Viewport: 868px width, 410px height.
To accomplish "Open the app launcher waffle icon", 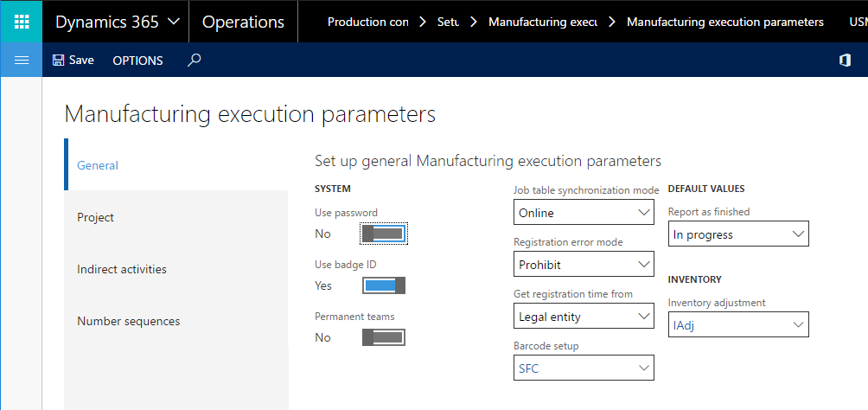I will pyautogui.click(x=21, y=22).
